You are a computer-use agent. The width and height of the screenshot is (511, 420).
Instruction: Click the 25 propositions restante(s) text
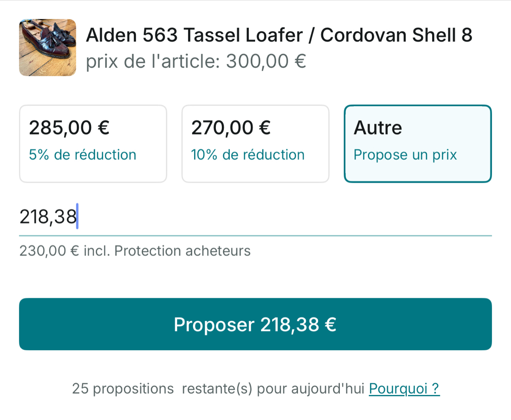click(x=219, y=389)
